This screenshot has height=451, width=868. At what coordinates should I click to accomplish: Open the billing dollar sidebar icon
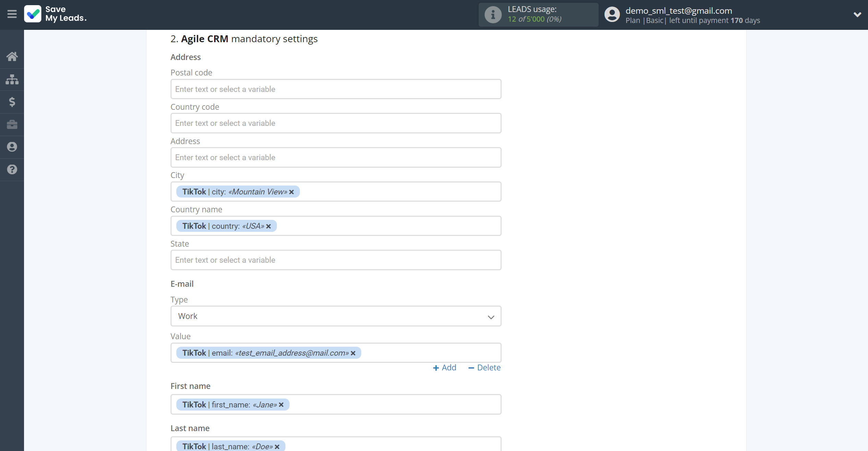tap(12, 102)
